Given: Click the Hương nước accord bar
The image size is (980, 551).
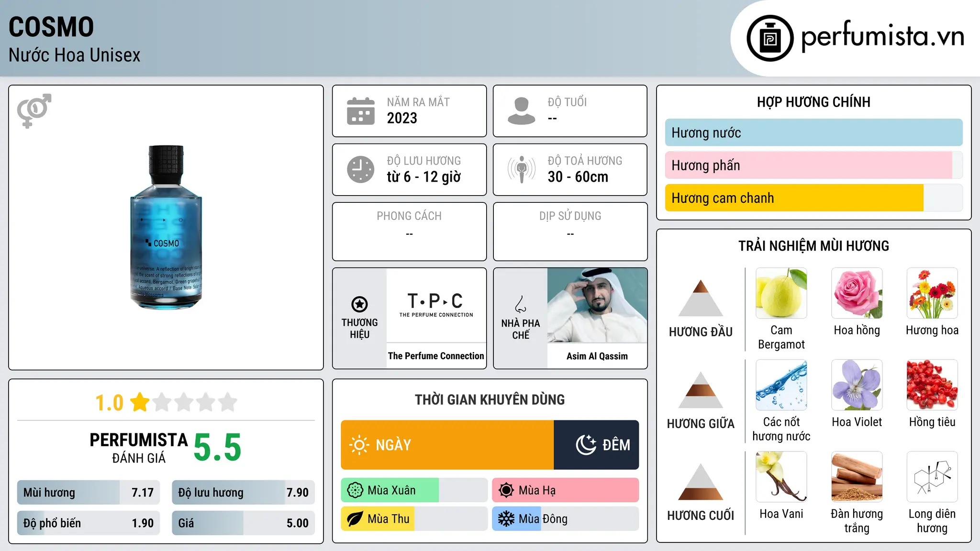Looking at the screenshot, I should [813, 132].
